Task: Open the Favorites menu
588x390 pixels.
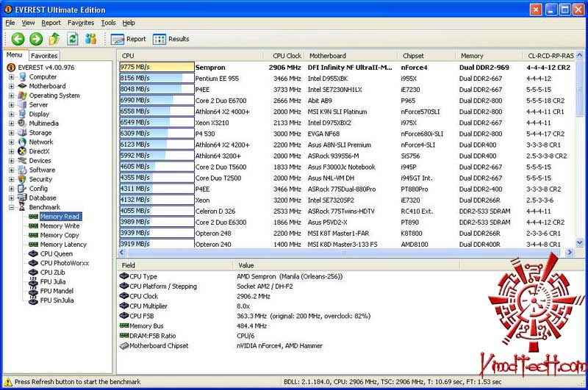Action: [81, 23]
